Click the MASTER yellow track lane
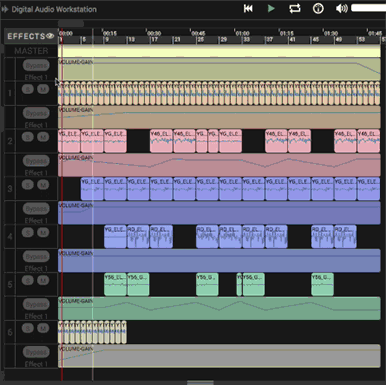Image resolution: width=386 pixels, height=385 pixels. point(219,51)
